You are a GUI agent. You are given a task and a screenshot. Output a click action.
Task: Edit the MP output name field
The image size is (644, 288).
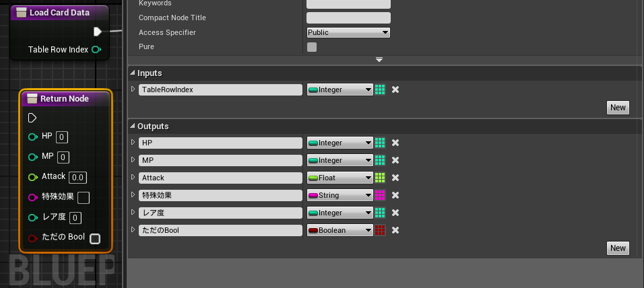tap(220, 160)
